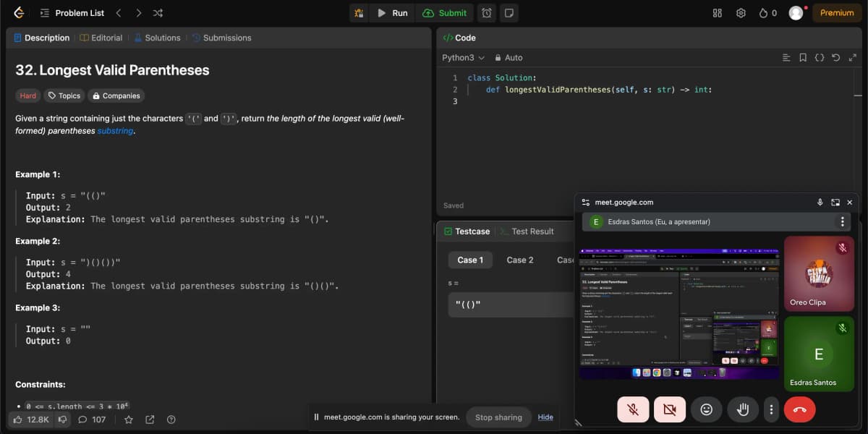
Task: Open the Python3 language dropdown
Action: tap(461, 57)
